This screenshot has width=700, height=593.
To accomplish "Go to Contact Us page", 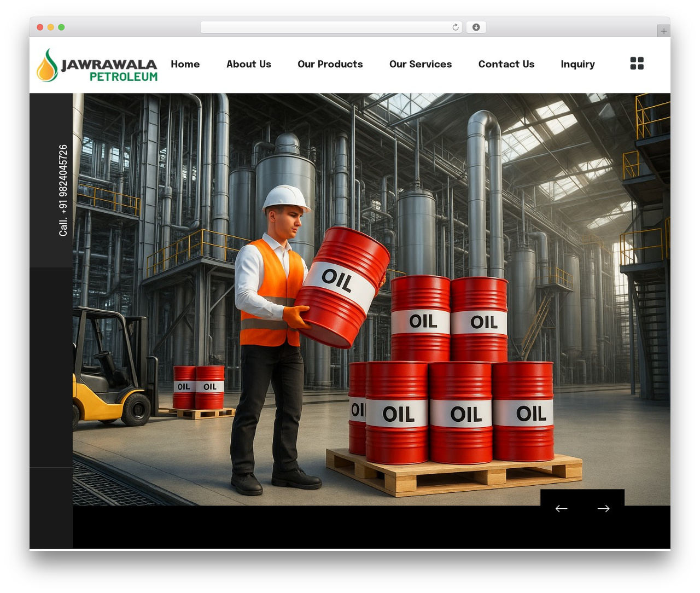I will pos(506,64).
